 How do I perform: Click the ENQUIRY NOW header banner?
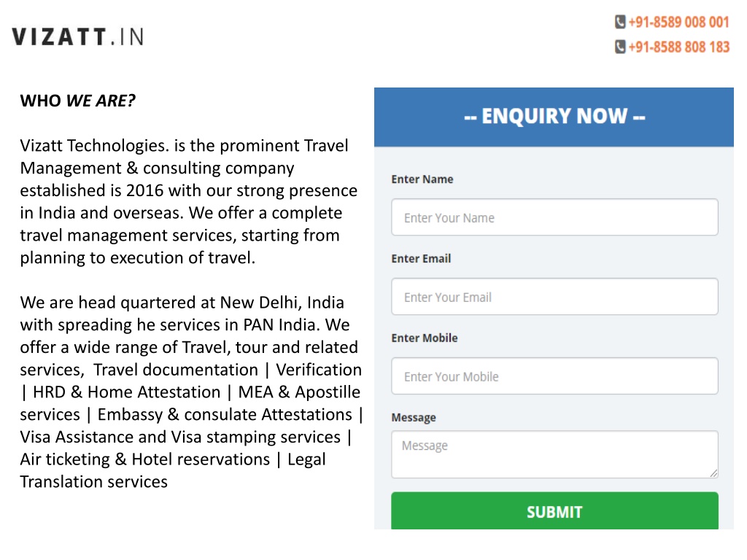554,117
